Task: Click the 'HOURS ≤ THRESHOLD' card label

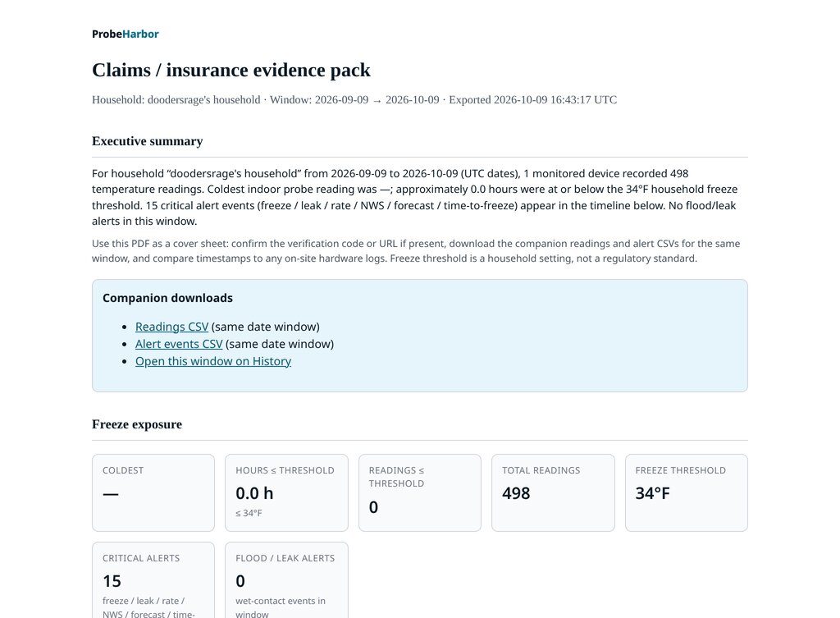Action: (x=285, y=470)
